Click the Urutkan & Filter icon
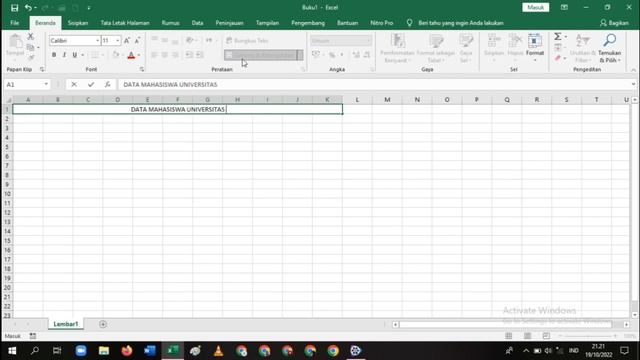 coord(582,48)
